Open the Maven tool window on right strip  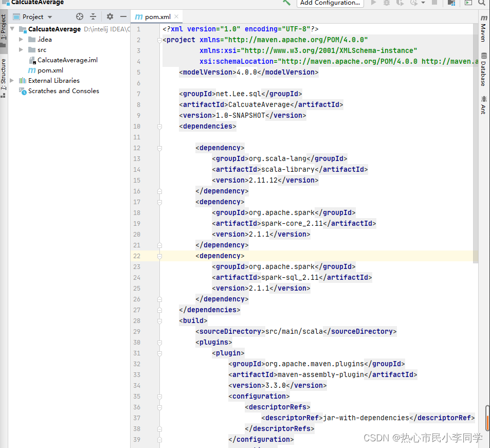pyautogui.click(x=483, y=28)
